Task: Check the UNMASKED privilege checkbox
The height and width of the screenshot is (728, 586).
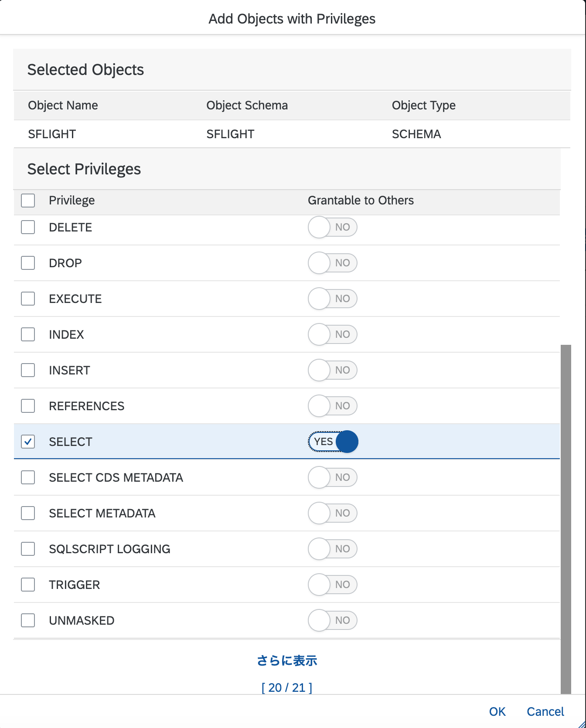Action: point(28,620)
